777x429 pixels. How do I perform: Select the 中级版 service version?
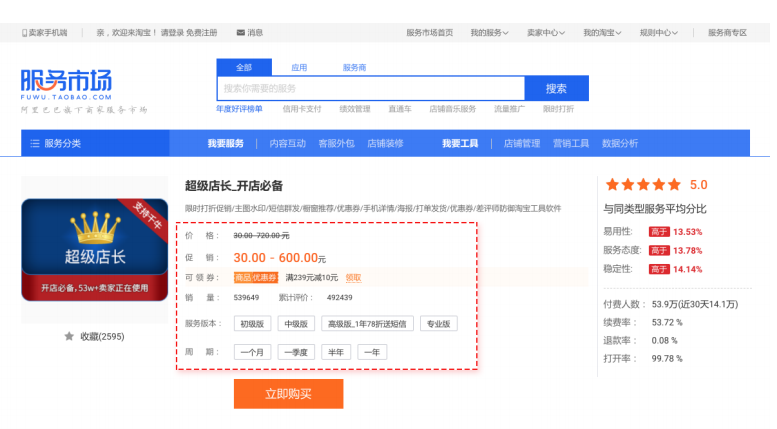pos(296,324)
